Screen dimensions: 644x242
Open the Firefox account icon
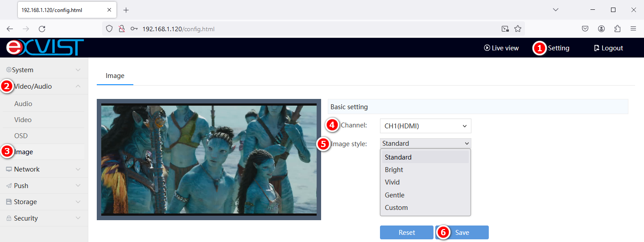601,29
